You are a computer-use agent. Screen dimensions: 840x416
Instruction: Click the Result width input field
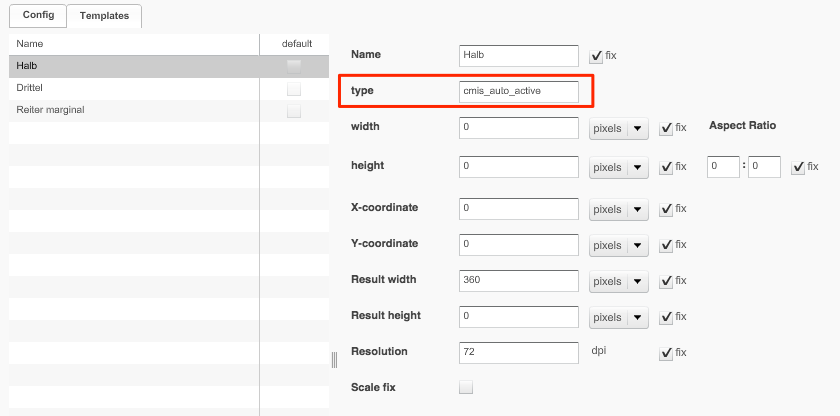click(x=519, y=281)
